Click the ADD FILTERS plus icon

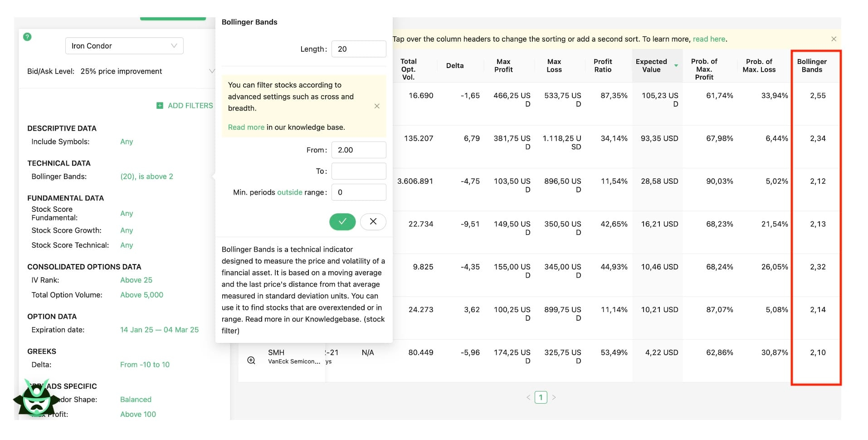[160, 106]
